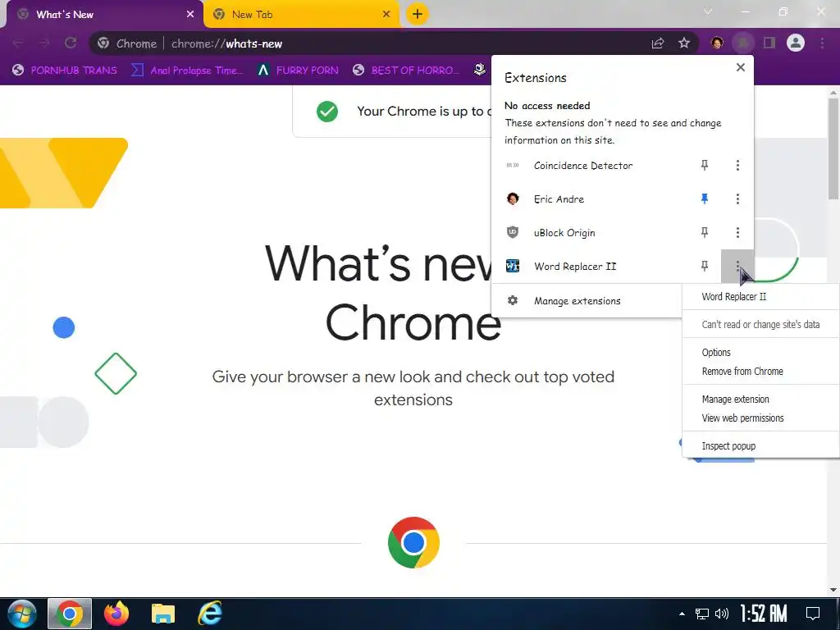This screenshot has width=840, height=630.
Task: Unpin Eric Andre from the toolbar
Action: click(705, 199)
